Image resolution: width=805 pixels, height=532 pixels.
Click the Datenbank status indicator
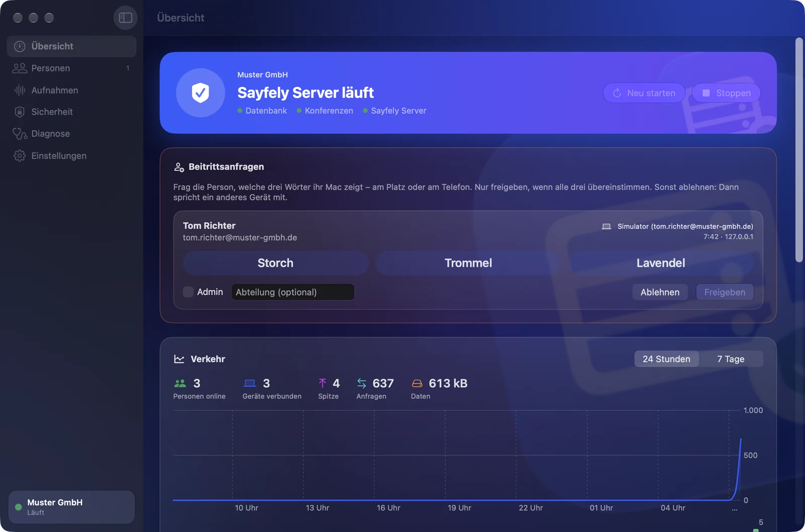262,111
